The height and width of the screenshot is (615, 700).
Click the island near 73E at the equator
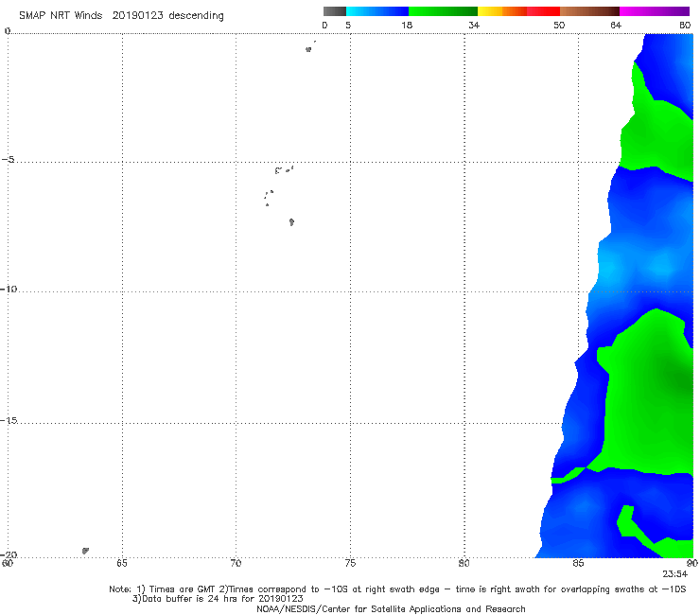tap(308, 49)
